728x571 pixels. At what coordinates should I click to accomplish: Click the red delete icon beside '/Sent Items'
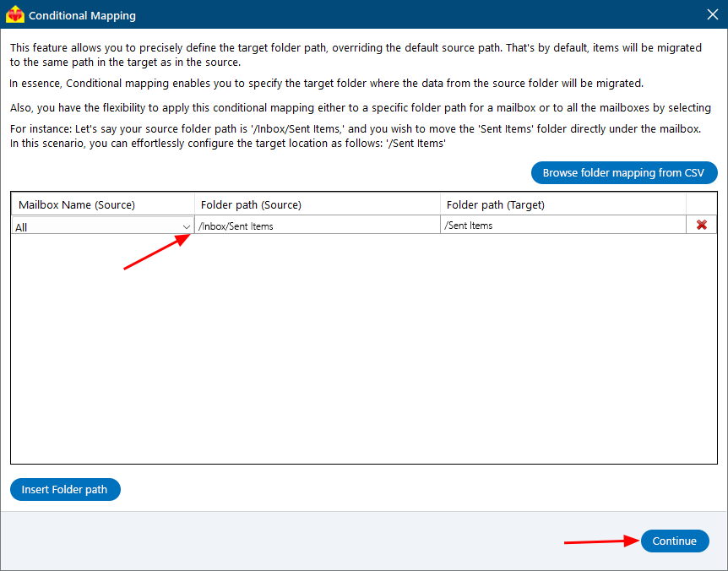pyautogui.click(x=701, y=225)
